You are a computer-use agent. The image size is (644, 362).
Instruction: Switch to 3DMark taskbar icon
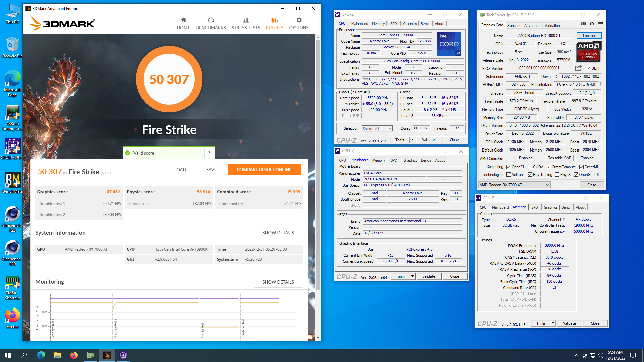click(x=107, y=355)
